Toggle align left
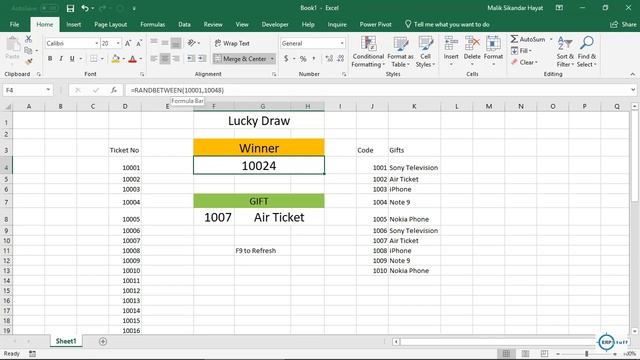 153,59
